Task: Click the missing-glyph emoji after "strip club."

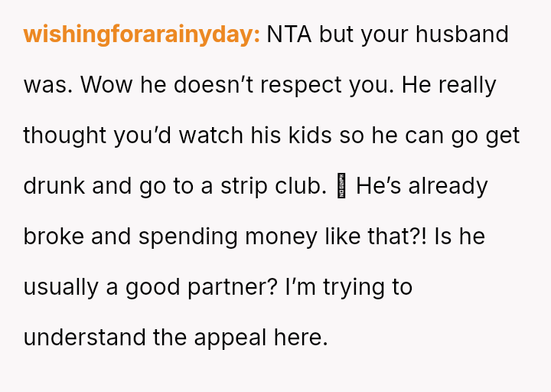Action: click(x=341, y=185)
